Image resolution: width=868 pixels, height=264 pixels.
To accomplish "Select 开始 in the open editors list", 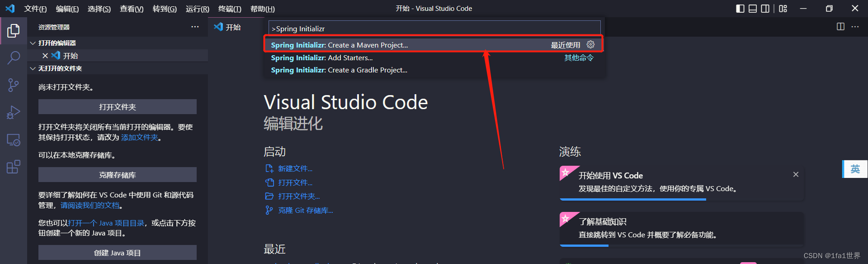I will [x=118, y=56].
